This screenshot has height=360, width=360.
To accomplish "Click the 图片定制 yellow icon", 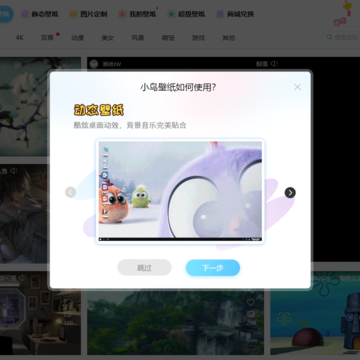I will (x=73, y=14).
